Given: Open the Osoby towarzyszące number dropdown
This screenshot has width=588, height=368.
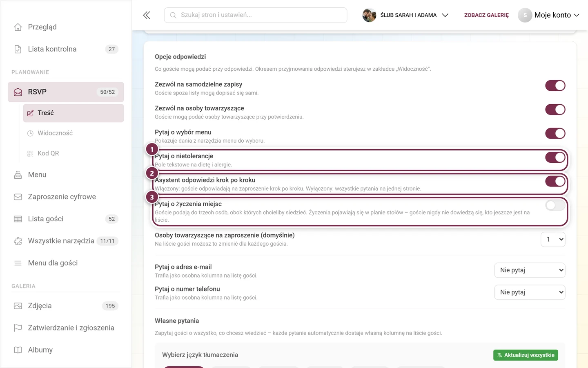Looking at the screenshot, I should pos(553,239).
